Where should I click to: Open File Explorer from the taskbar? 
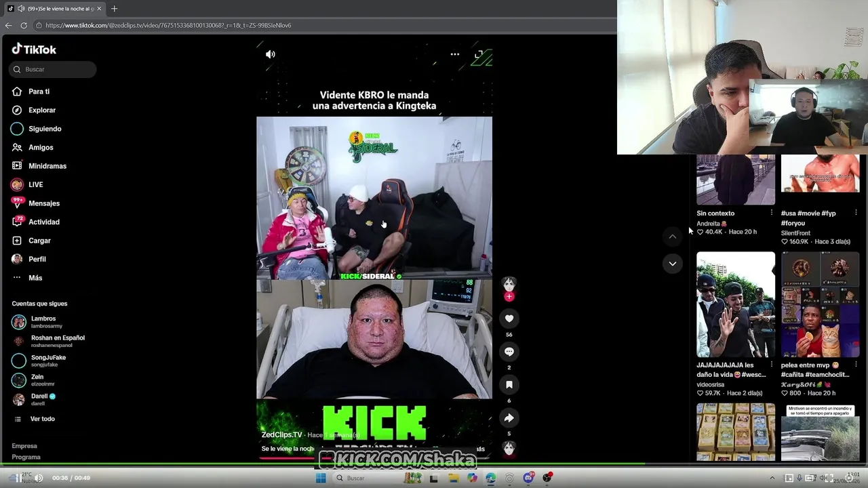coord(453,478)
